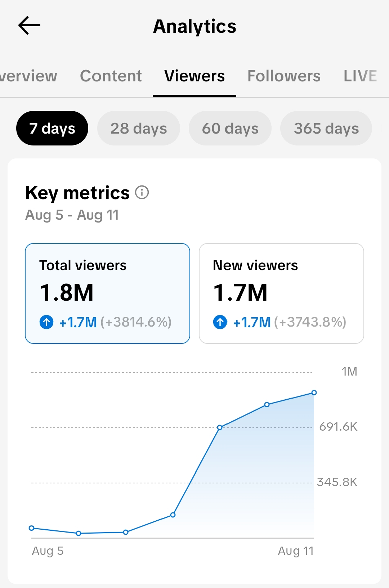Image resolution: width=389 pixels, height=588 pixels.
Task: Tap the Aug 11 data point
Action: coord(314,392)
